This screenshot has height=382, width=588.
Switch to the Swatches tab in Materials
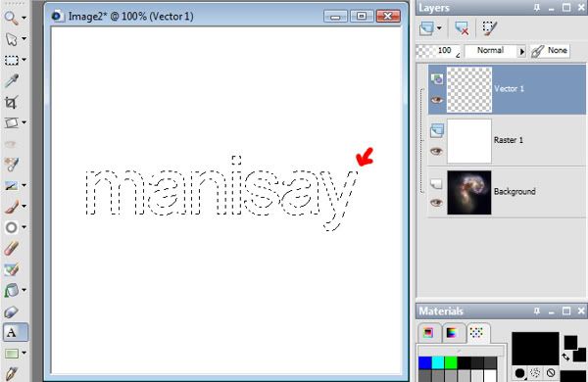click(x=476, y=332)
